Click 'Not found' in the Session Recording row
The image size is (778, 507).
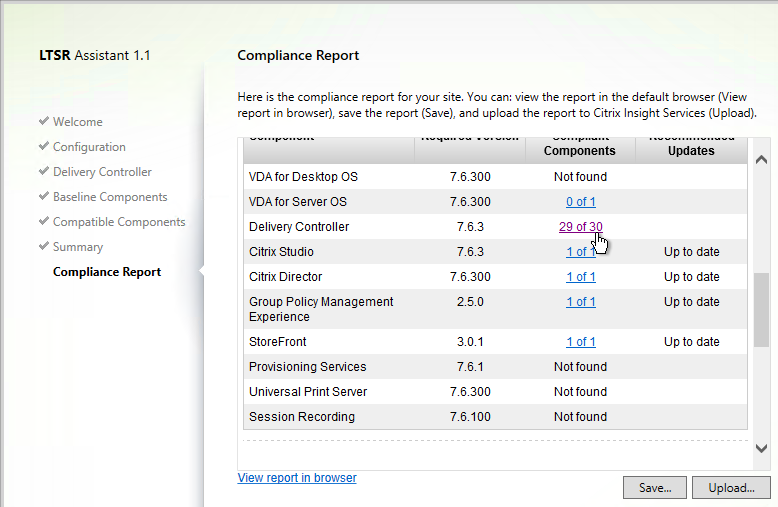[581, 417]
